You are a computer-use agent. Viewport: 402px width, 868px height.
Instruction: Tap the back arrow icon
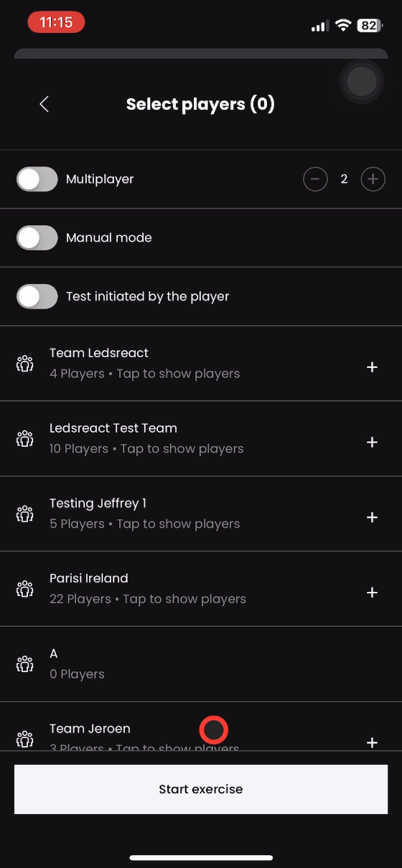point(44,104)
